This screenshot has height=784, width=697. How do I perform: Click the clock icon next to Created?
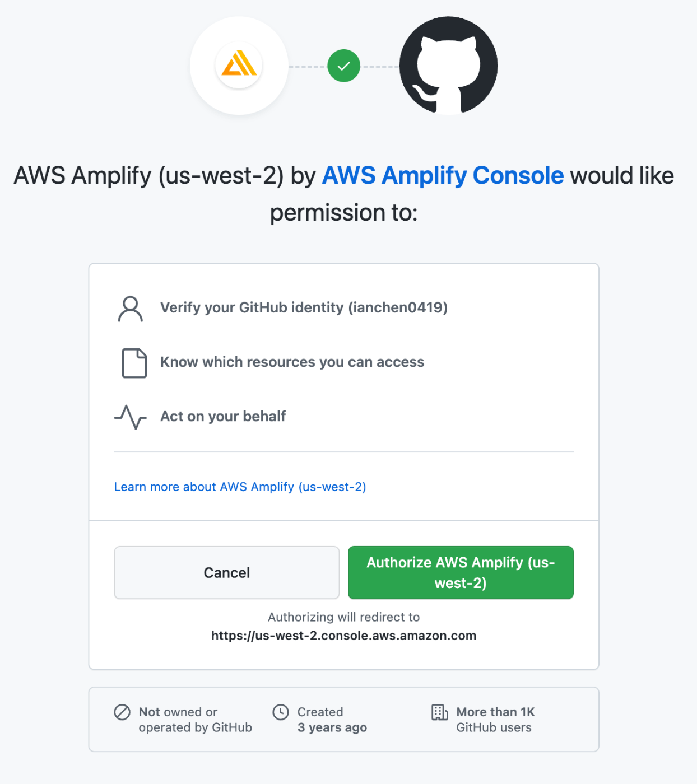click(281, 712)
